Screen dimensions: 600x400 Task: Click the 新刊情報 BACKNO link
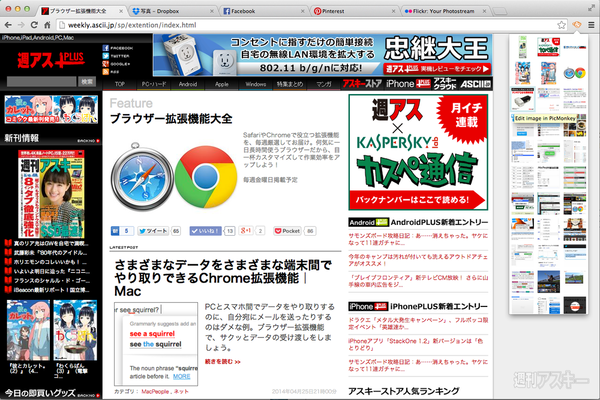(x=88, y=141)
